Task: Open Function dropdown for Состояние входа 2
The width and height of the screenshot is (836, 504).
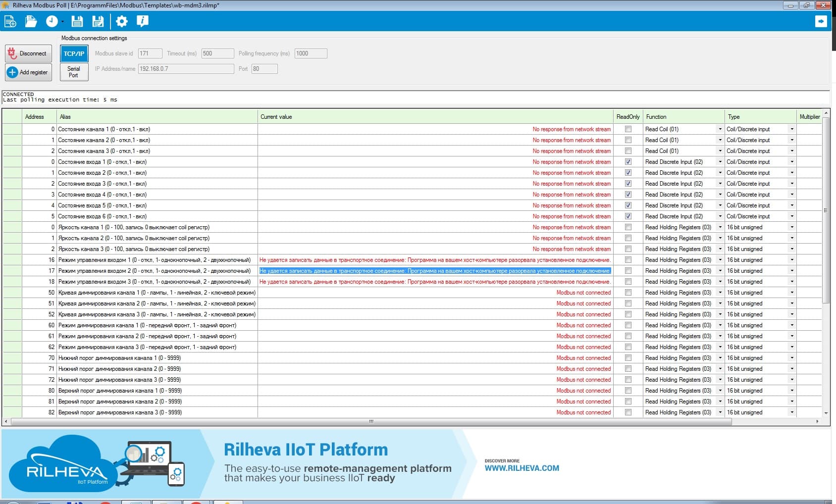Action: tap(720, 173)
